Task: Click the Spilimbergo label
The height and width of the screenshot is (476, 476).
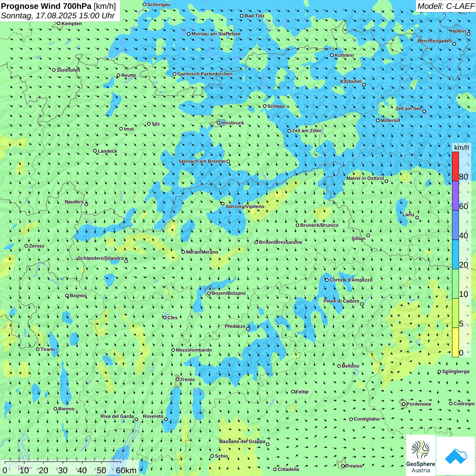Action: (456, 371)
